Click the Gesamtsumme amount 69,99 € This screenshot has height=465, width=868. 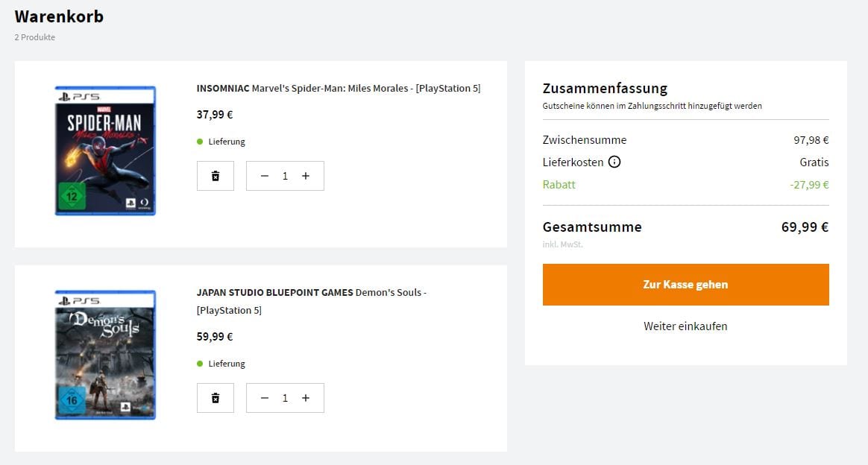tap(805, 227)
